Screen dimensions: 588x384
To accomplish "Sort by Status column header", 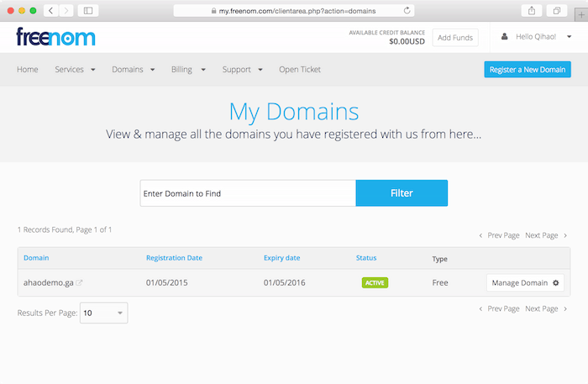I will (366, 258).
